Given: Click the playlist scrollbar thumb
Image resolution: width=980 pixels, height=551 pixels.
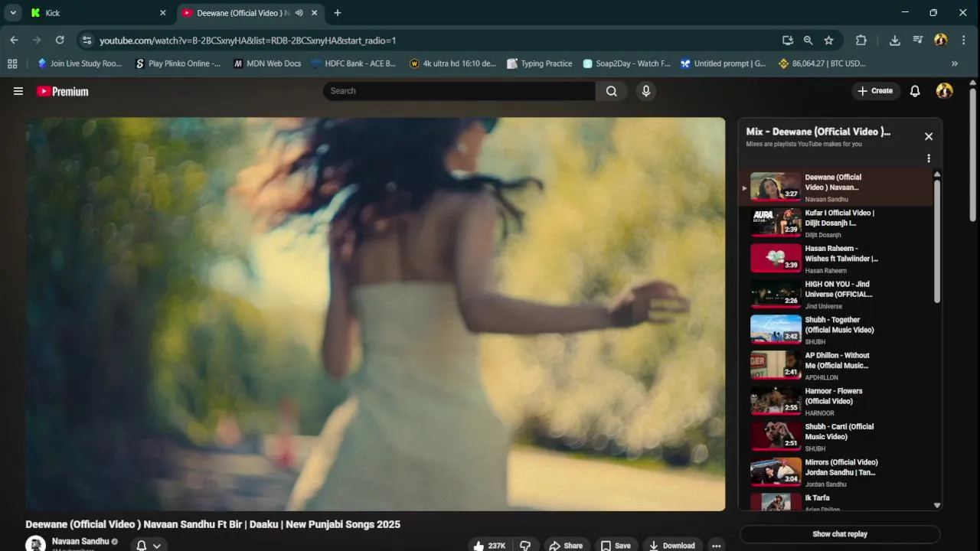Looking at the screenshot, I should click(x=937, y=241).
